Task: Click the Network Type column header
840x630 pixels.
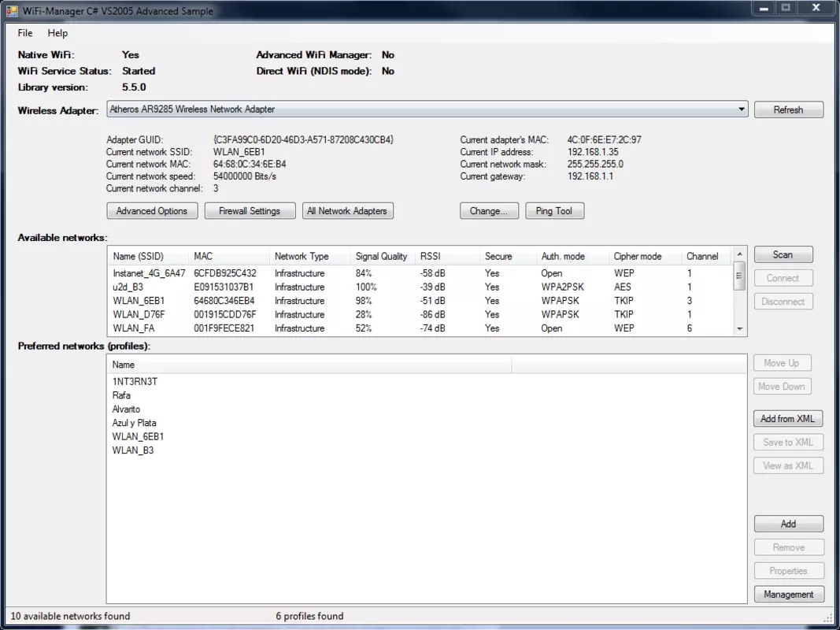Action: tap(310, 257)
